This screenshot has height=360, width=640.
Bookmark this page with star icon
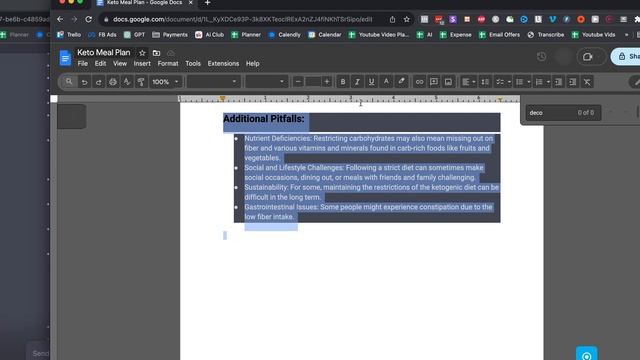[407, 19]
